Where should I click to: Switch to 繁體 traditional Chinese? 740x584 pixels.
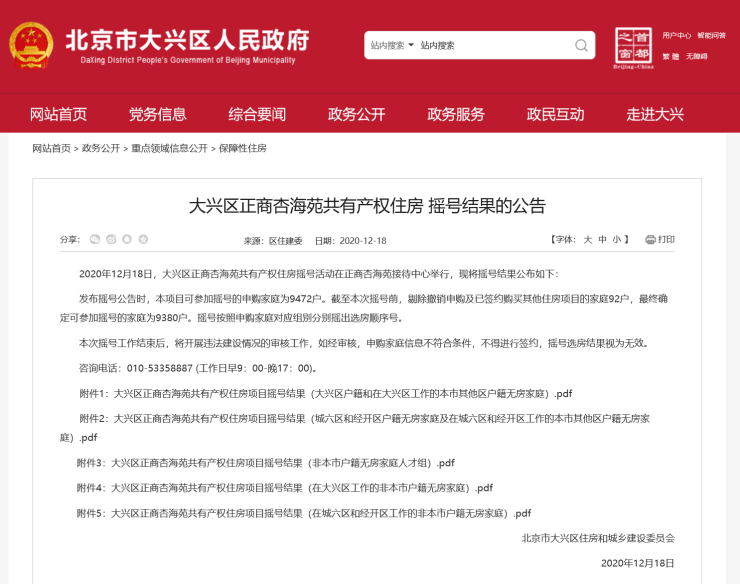click(x=671, y=57)
